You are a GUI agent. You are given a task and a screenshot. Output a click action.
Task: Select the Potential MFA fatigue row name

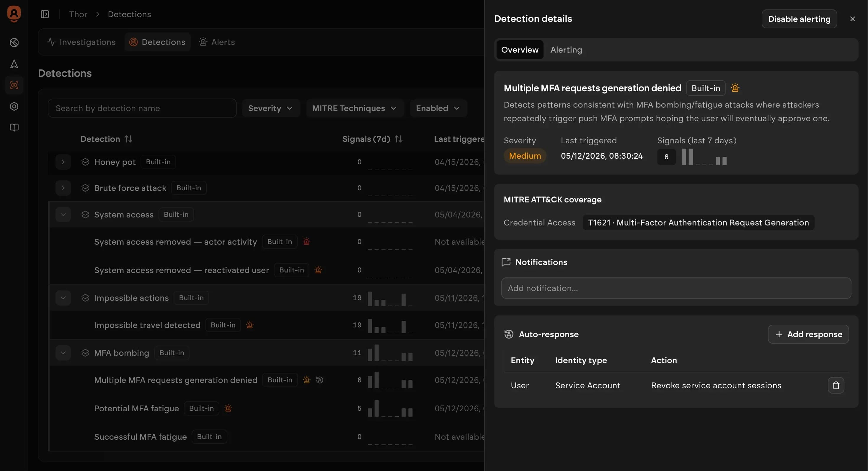[x=136, y=408]
